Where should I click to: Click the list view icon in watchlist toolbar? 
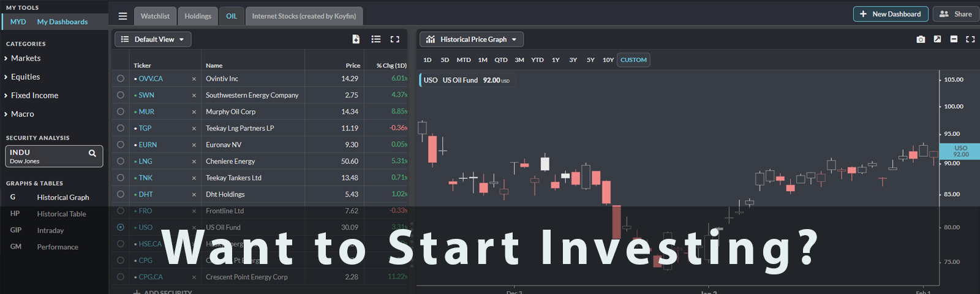(x=376, y=39)
